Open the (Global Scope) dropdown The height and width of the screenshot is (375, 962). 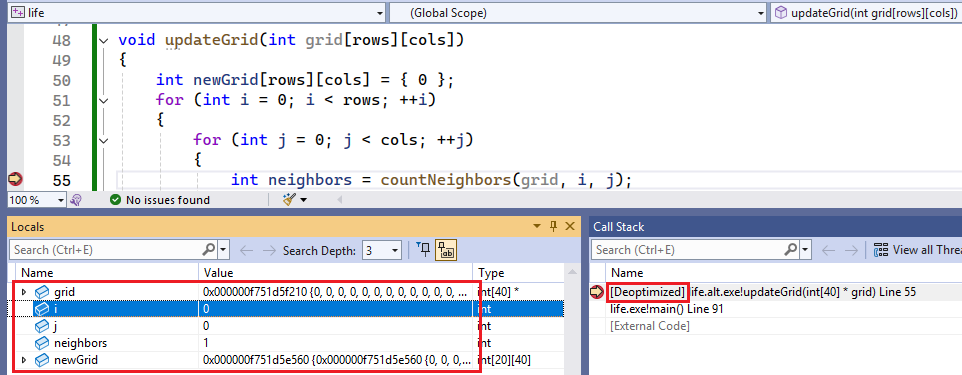(761, 12)
